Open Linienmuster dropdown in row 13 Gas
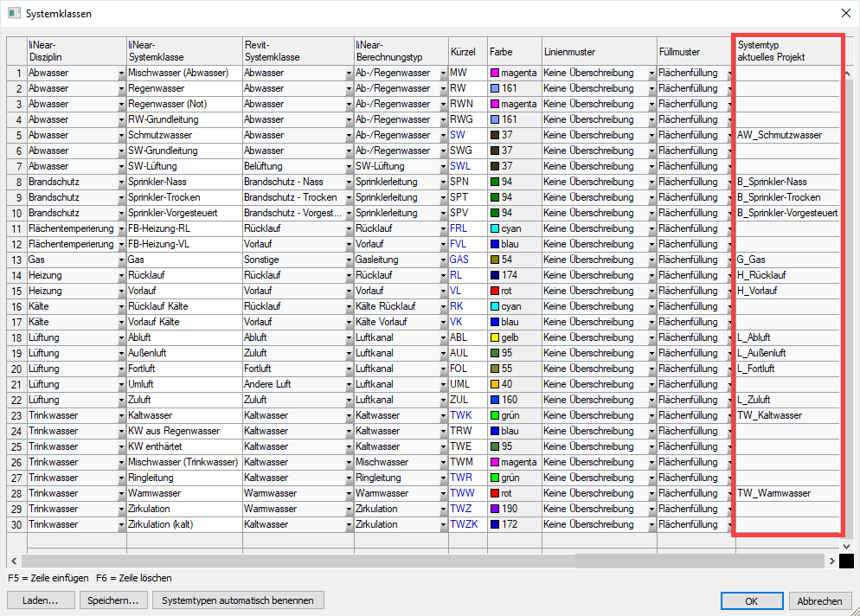 click(651, 260)
